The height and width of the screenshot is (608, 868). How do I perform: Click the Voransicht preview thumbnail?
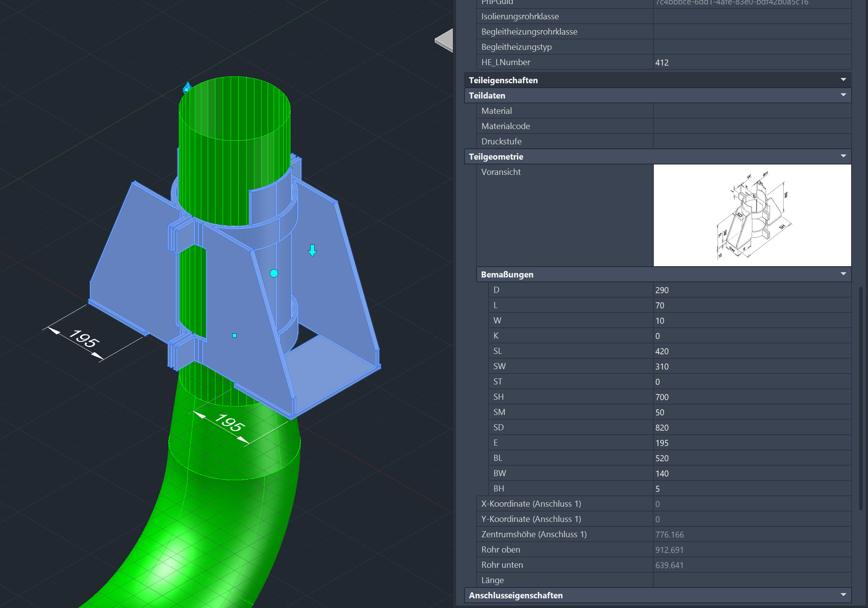(752, 215)
